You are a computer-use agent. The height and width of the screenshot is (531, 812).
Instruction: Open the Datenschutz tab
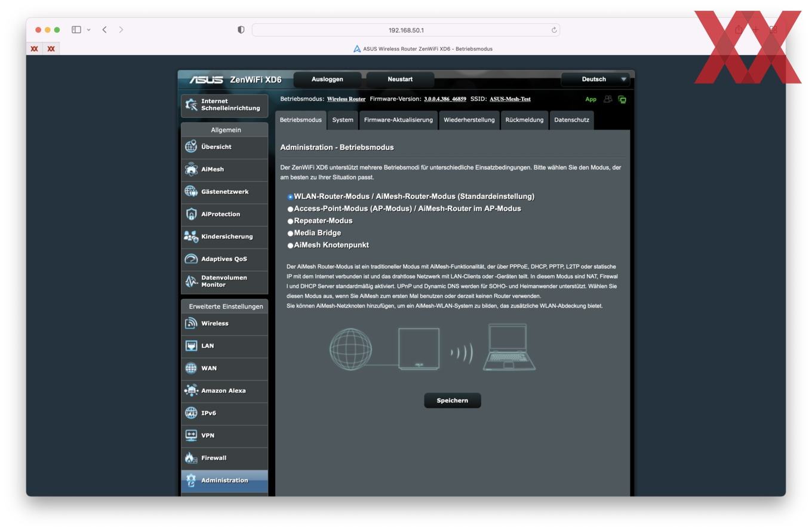[x=571, y=120]
